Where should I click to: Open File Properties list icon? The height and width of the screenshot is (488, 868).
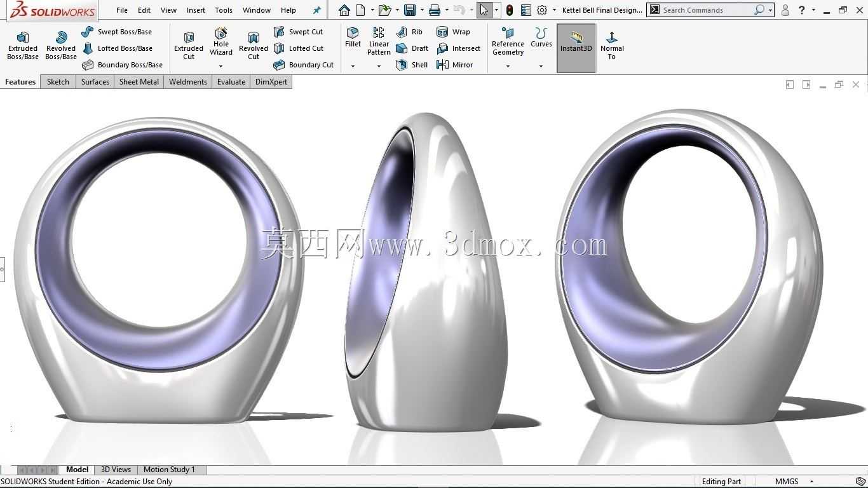point(526,10)
